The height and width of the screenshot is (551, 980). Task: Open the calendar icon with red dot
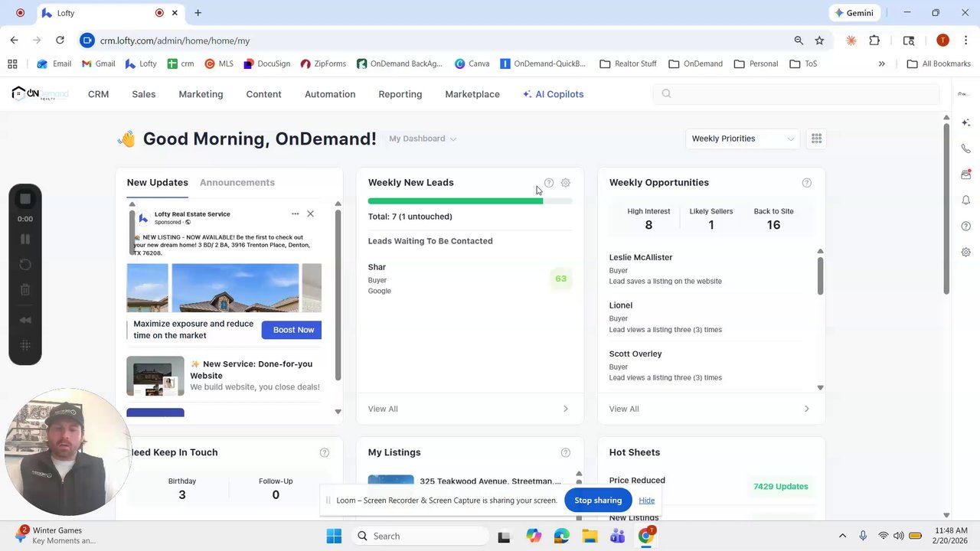pyautogui.click(x=966, y=174)
